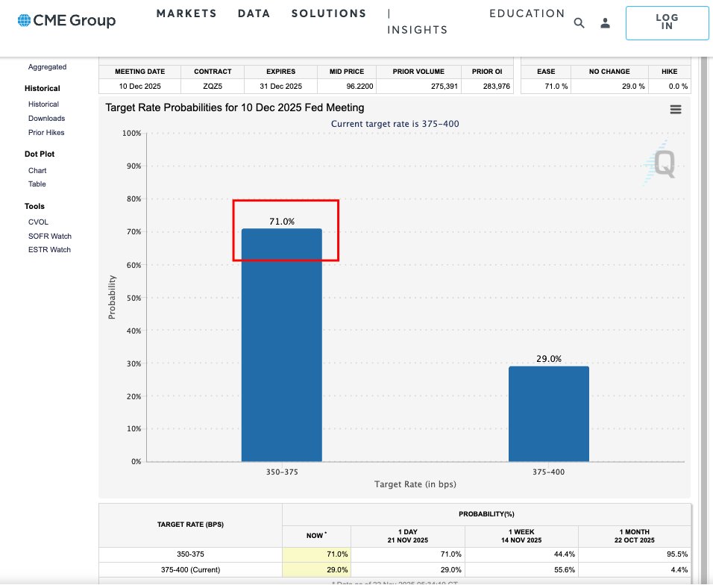Screen dimensions: 713x588
Task: Select Aggregated in the sidebar
Action: click(47, 67)
